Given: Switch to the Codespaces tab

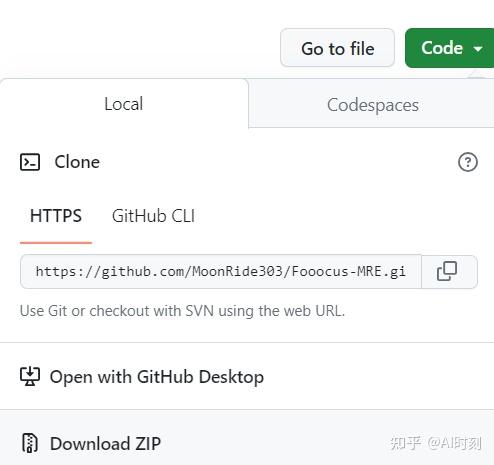Looking at the screenshot, I should point(372,105).
